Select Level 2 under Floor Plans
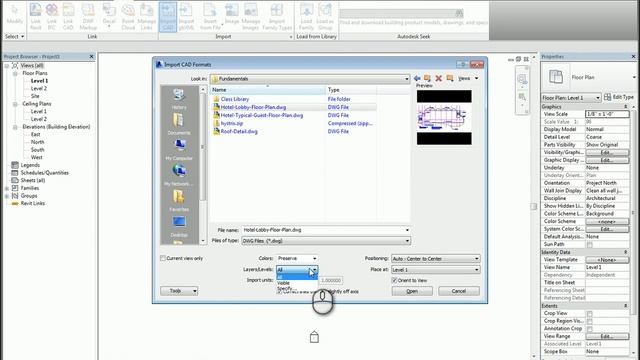 pos(39,89)
